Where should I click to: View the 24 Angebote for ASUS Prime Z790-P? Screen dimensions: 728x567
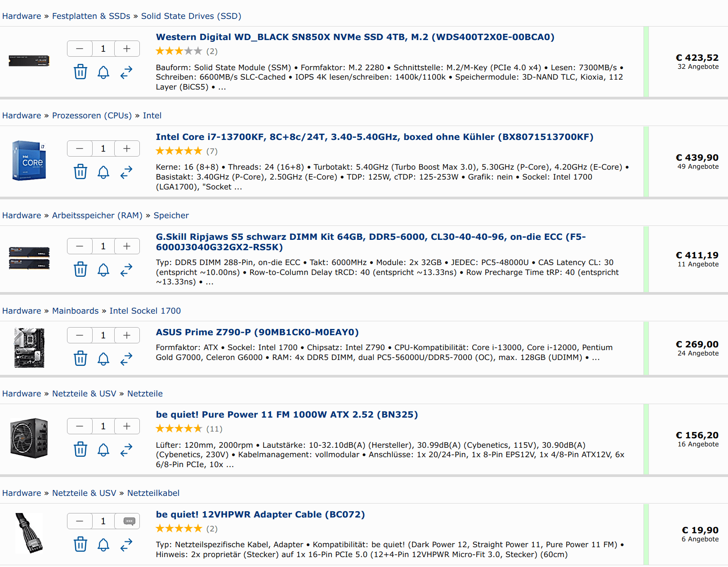(698, 354)
